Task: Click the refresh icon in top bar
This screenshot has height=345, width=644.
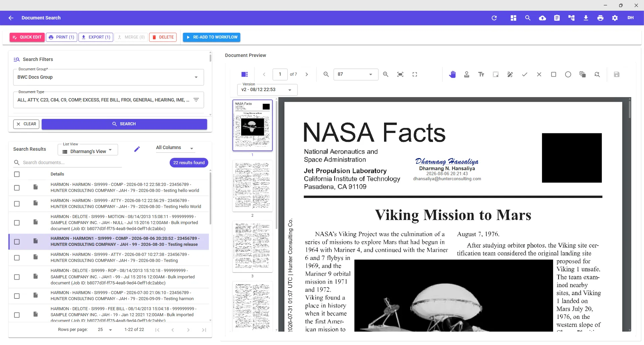Action: [494, 18]
